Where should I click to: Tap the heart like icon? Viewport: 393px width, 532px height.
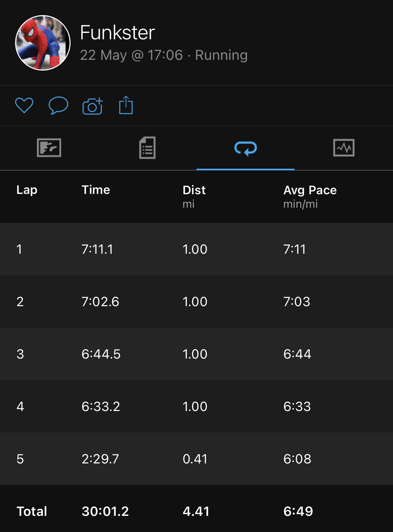(24, 106)
